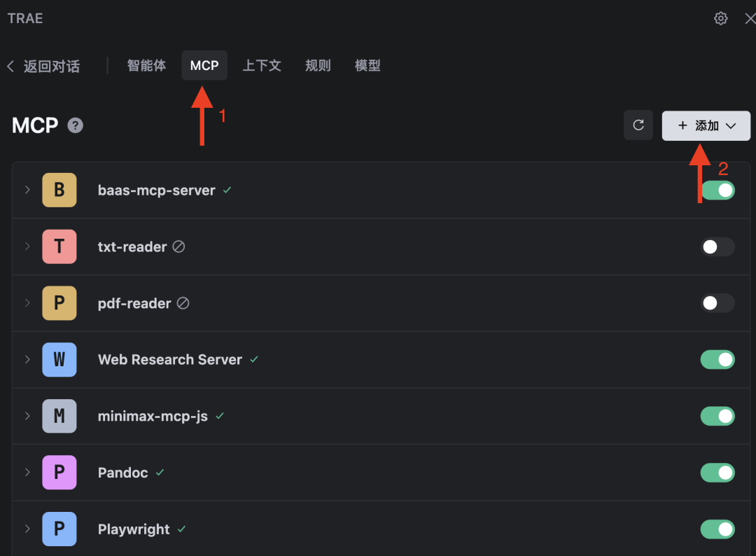
Task: Click the minimax-mcp-js green checkmark
Action: coord(220,416)
